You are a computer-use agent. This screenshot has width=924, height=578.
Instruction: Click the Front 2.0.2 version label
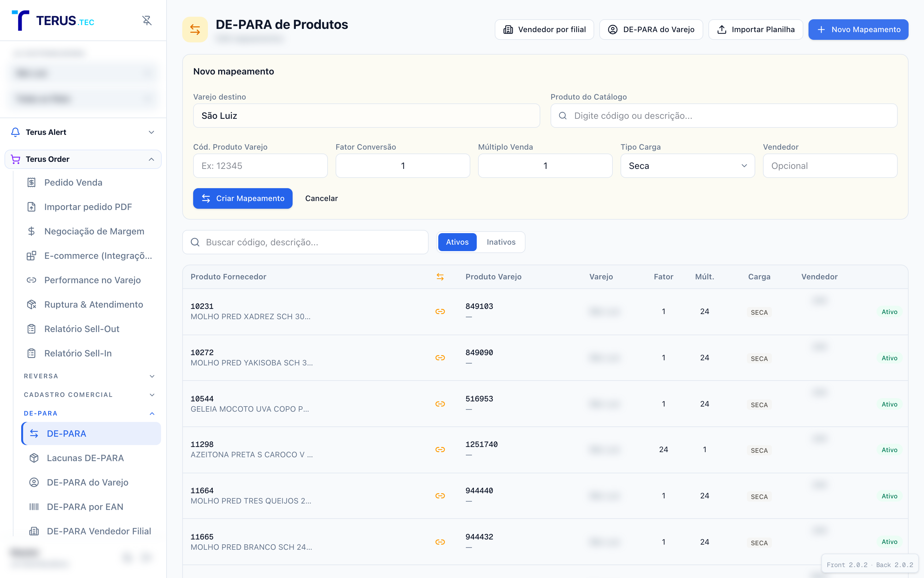point(847,565)
